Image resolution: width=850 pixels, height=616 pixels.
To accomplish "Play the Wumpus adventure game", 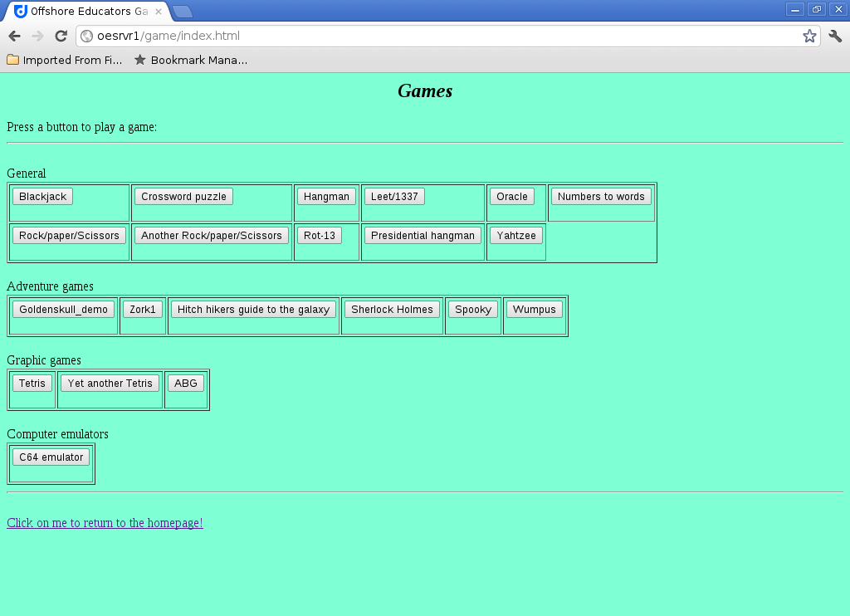I will point(534,309).
